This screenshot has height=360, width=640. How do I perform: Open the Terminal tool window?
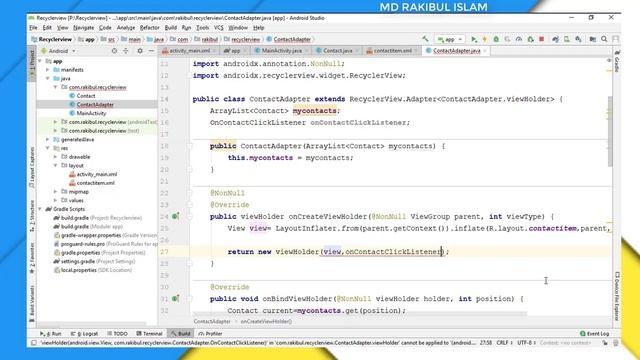click(x=149, y=333)
